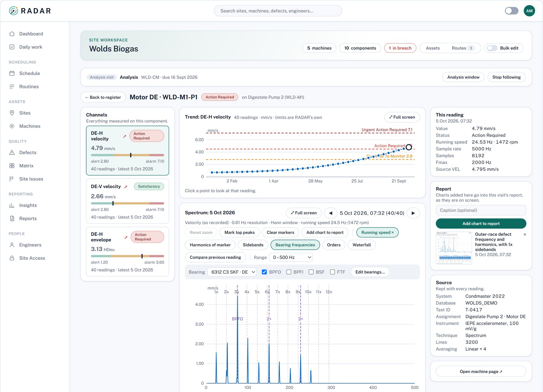Screen dimensions: 543x392
Task: Click the Back to register button
Action: coord(103,97)
